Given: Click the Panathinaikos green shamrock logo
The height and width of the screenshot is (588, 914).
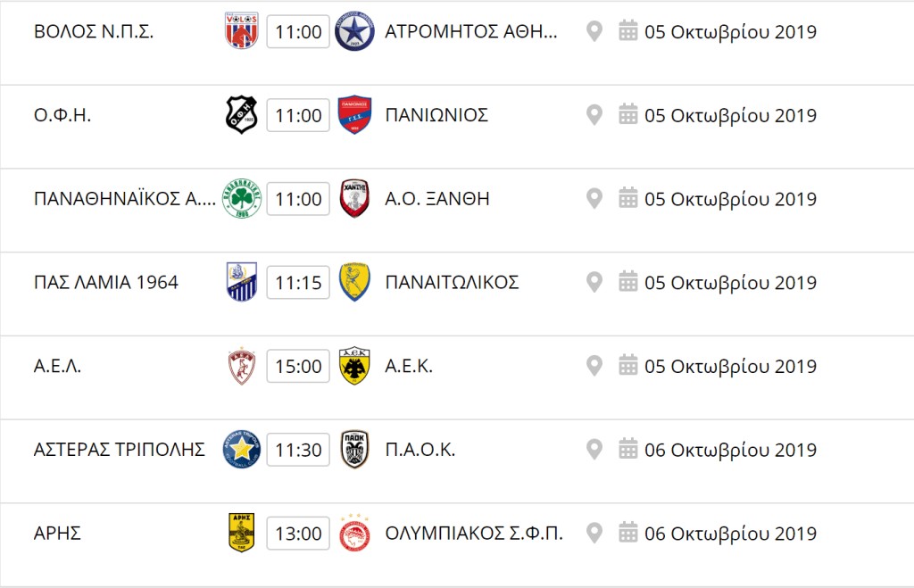Looking at the screenshot, I should pyautogui.click(x=242, y=199).
